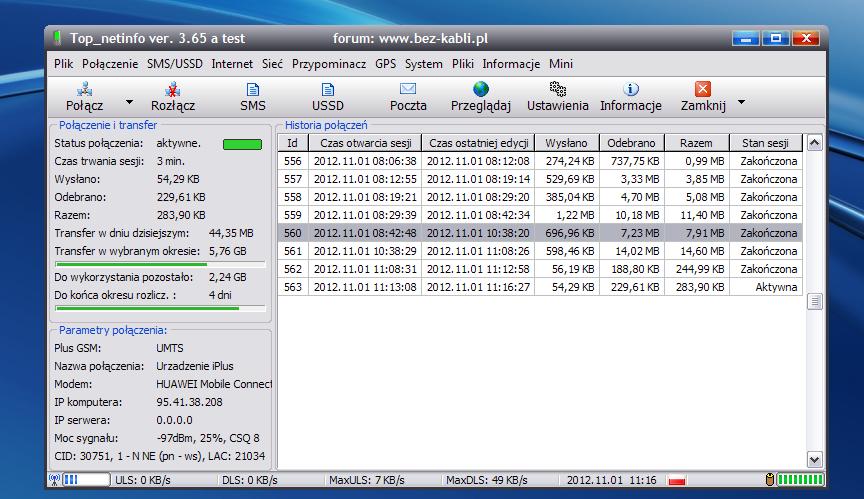Show Informacje info icon
Viewport: 864px width, 499px height.
click(631, 90)
